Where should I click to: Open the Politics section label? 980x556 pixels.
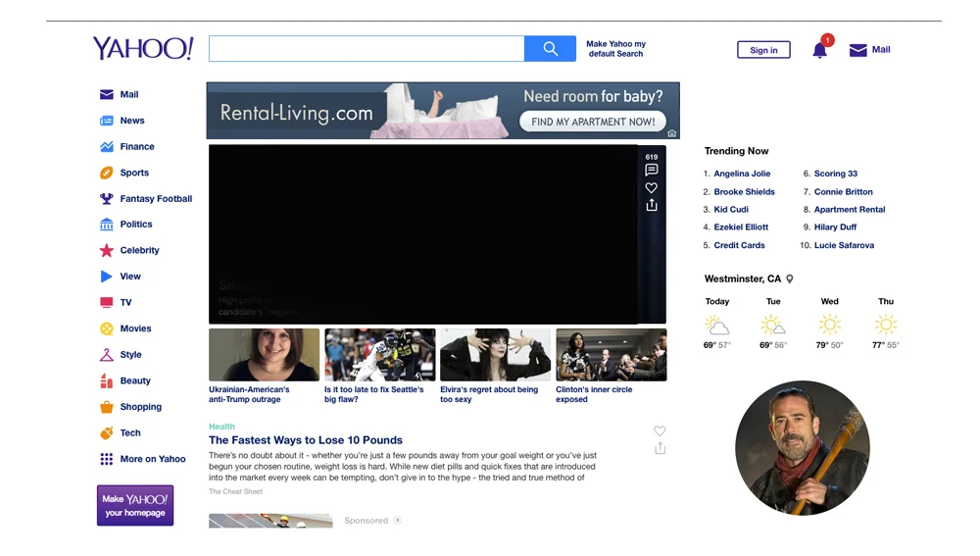(136, 225)
